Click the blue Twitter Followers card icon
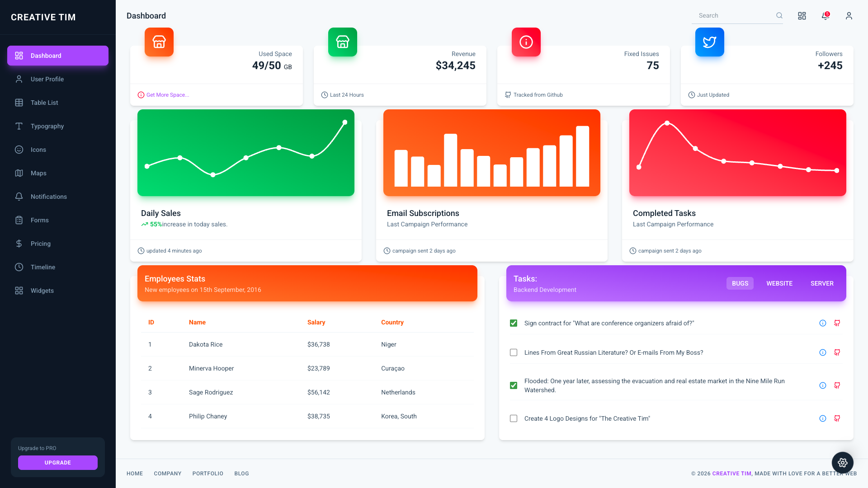The height and width of the screenshot is (488, 868). click(709, 42)
